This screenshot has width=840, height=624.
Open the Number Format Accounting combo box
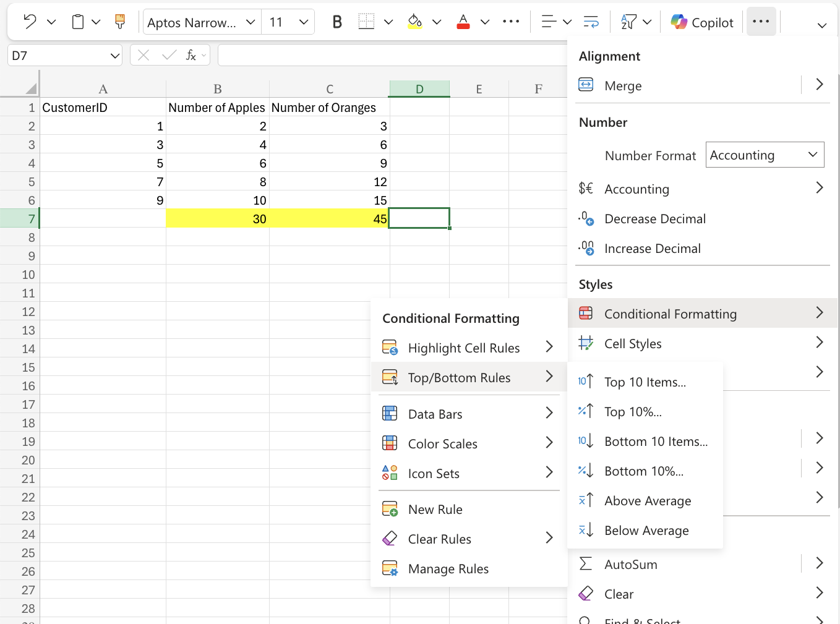point(765,155)
